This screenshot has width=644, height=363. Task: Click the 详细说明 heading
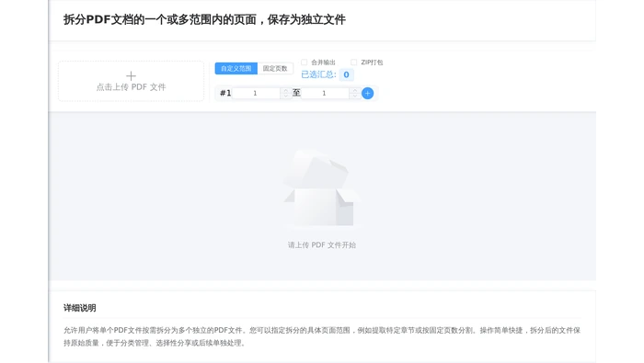[80, 308]
